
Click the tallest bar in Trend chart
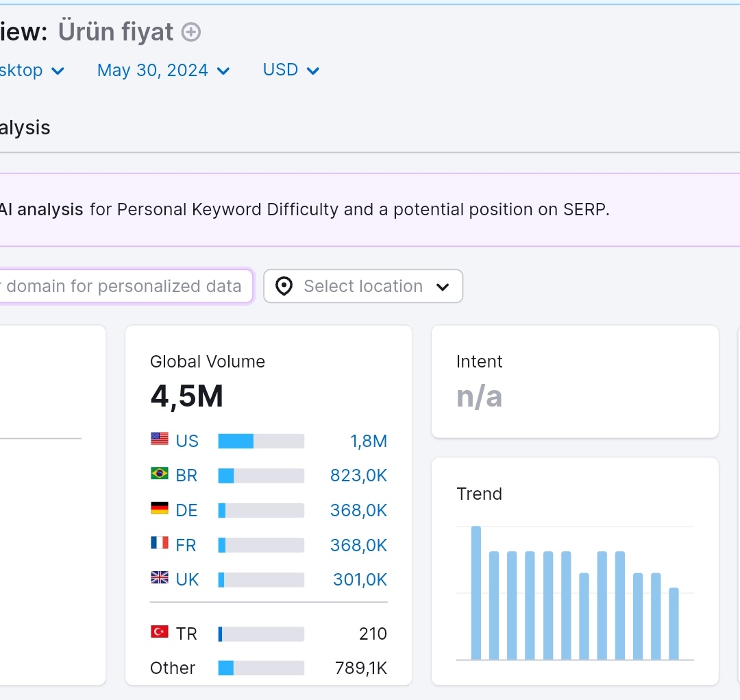coord(476,593)
